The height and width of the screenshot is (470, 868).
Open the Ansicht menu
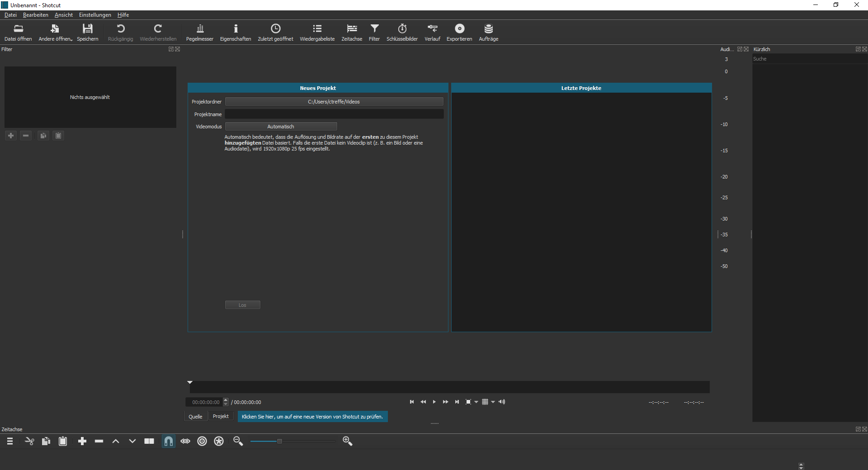click(x=64, y=15)
